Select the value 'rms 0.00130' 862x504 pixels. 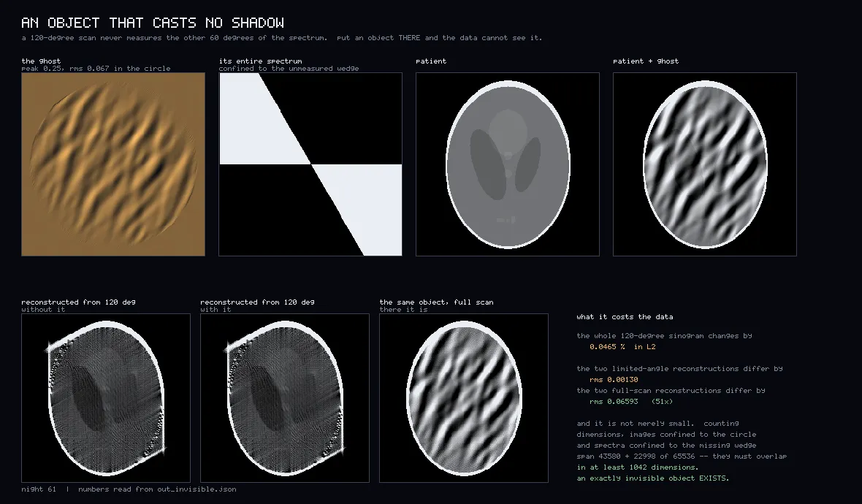[x=614, y=380]
